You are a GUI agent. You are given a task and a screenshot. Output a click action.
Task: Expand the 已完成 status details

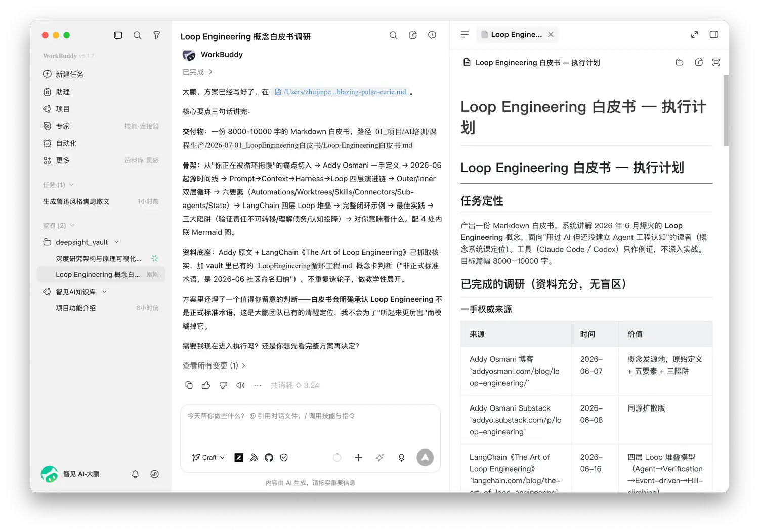click(x=198, y=72)
